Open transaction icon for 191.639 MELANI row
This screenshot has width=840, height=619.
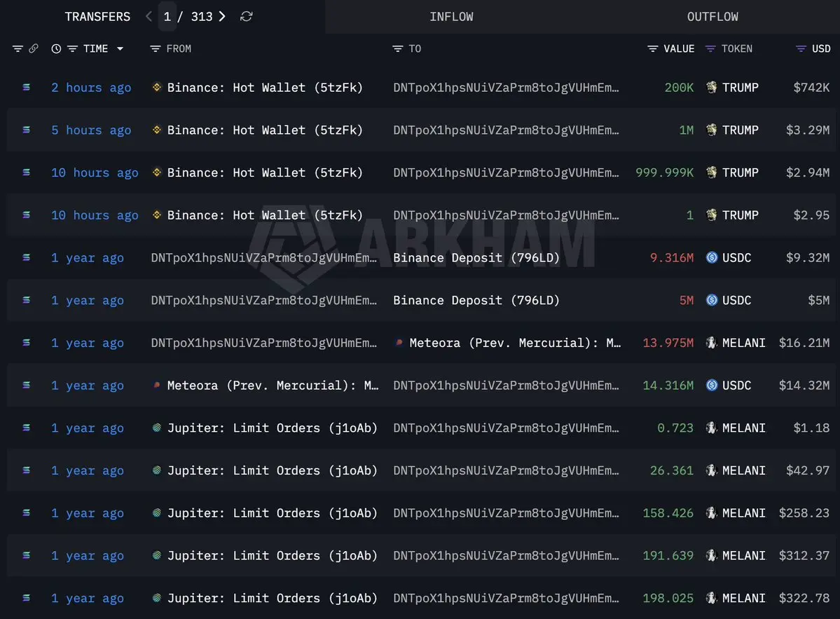26,556
